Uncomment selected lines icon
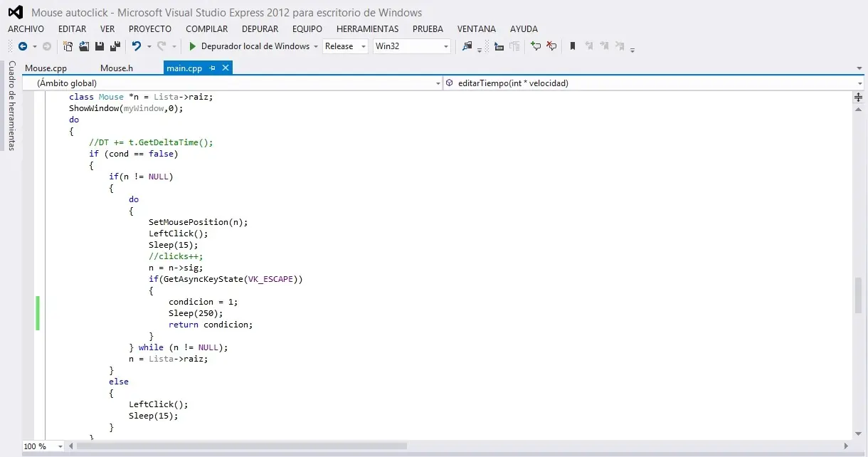868x457 pixels. pyautogui.click(x=552, y=46)
